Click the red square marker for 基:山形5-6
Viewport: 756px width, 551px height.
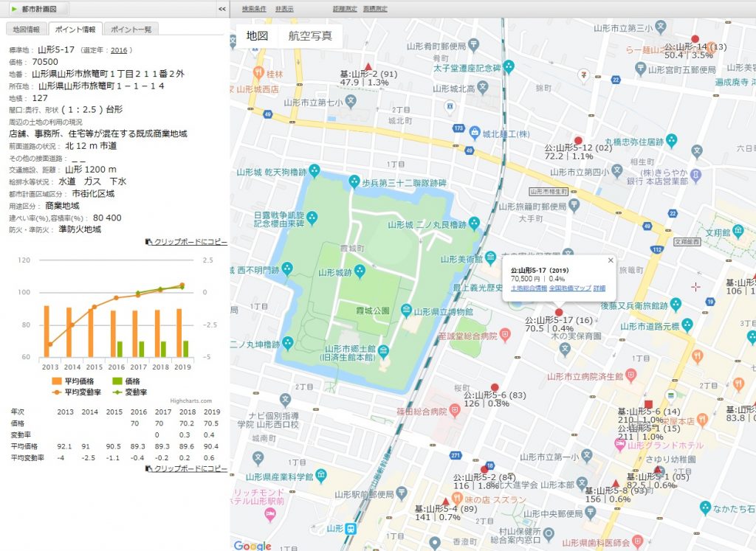tap(648, 404)
